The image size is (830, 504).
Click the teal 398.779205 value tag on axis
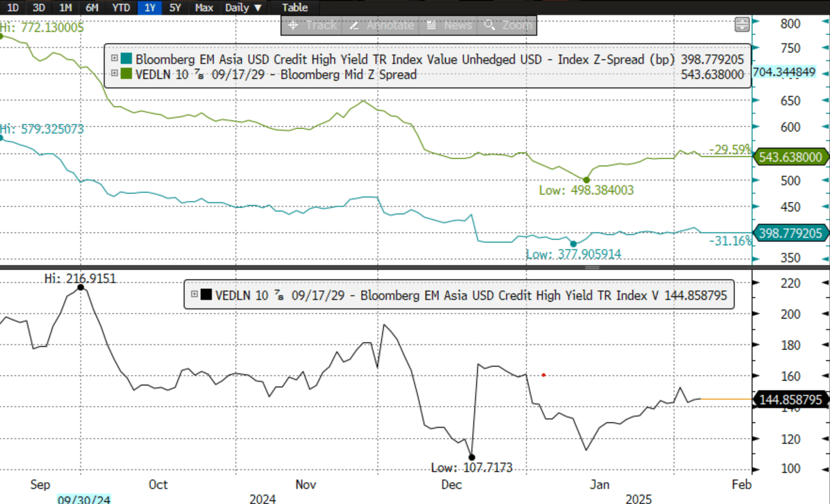(790, 233)
